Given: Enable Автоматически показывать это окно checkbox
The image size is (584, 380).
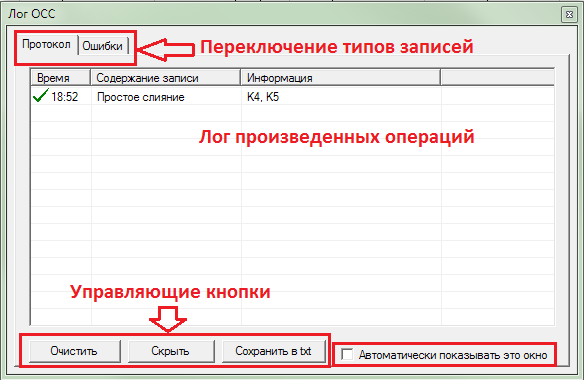Looking at the screenshot, I should click(347, 354).
